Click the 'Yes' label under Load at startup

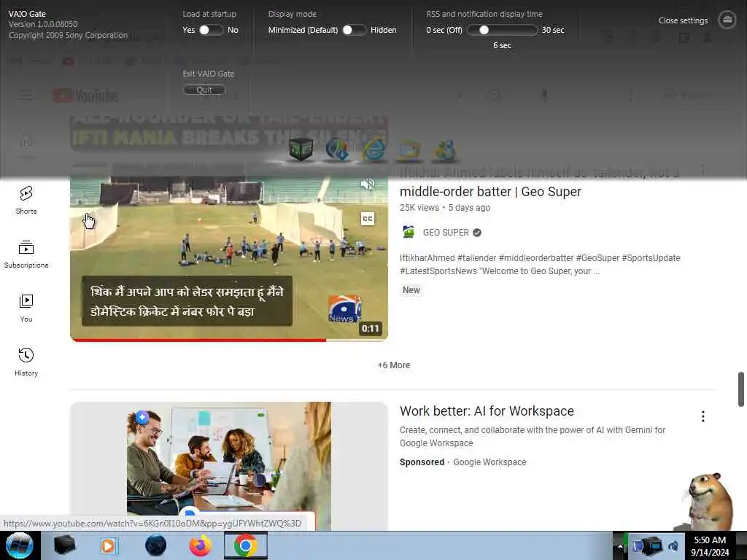click(189, 30)
